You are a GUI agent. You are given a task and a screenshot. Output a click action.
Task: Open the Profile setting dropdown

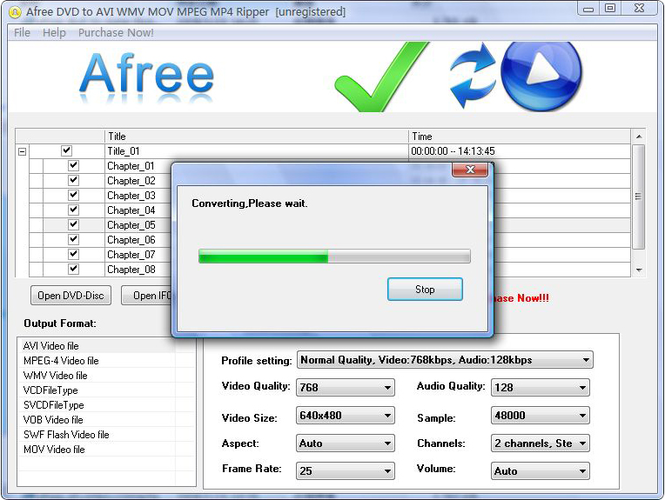click(x=445, y=360)
